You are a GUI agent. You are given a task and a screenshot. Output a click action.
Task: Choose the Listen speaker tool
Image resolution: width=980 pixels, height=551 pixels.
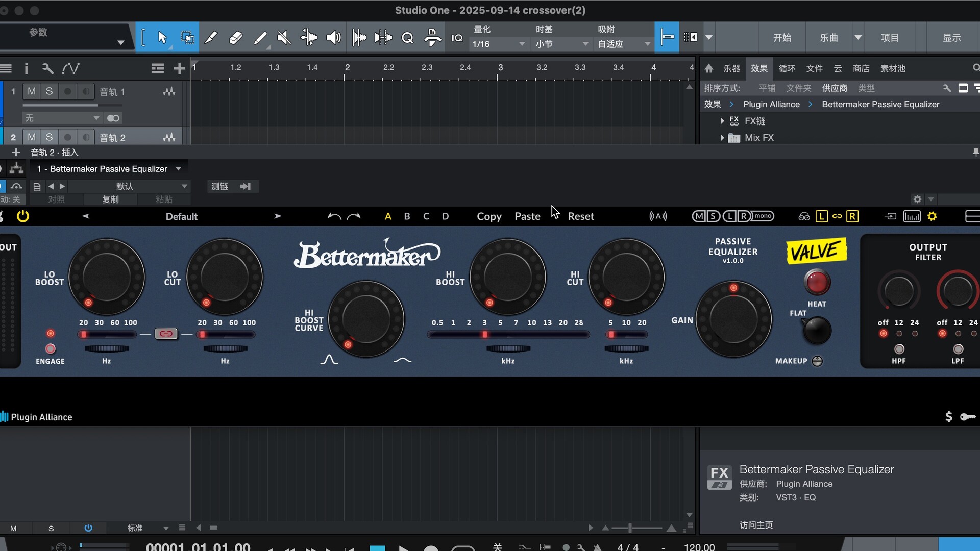tap(333, 37)
